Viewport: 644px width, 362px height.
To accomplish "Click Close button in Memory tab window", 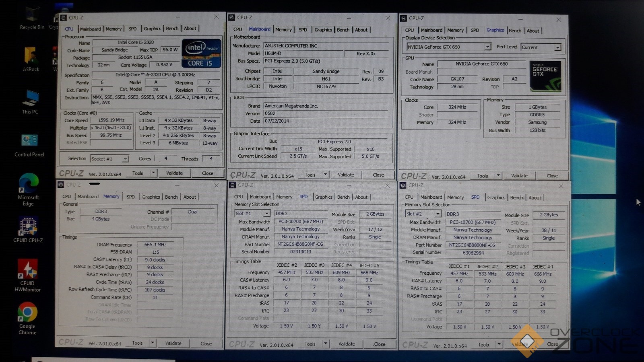I will 206,343.
